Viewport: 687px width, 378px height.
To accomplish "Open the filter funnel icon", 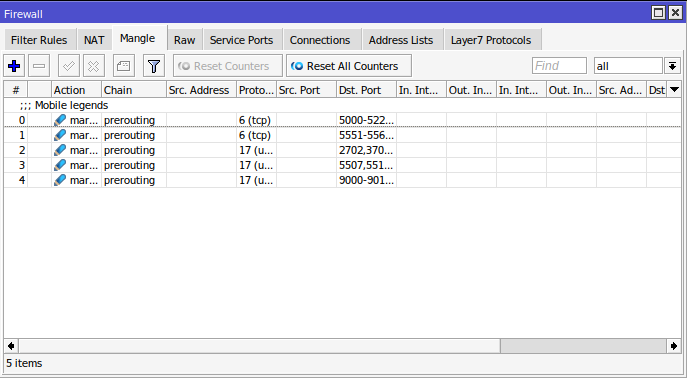I will pyautogui.click(x=154, y=66).
